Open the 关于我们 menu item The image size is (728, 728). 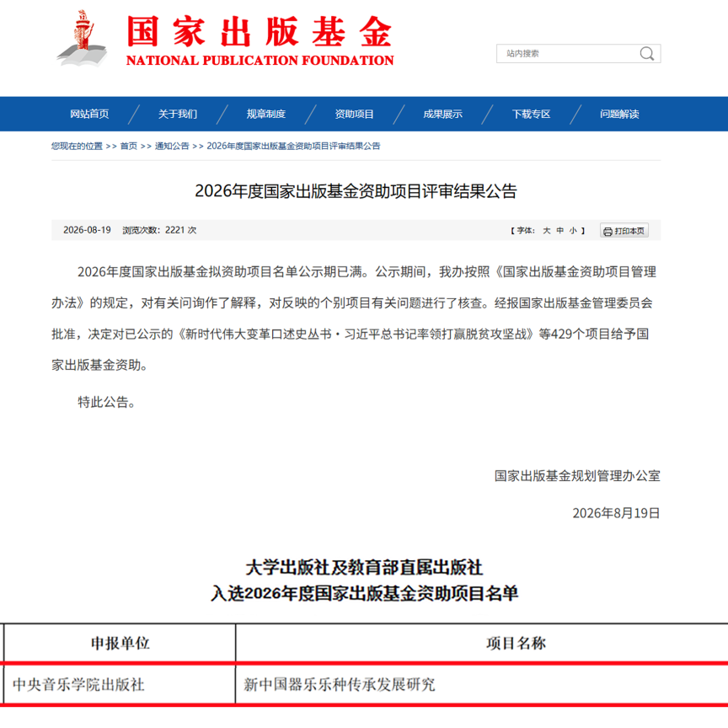177,115
